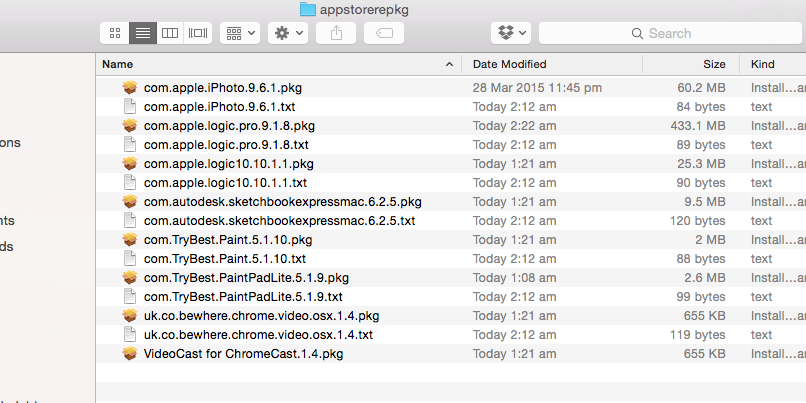Screen dimensions: 806x403
Task: Click the 2 MB size value
Action: [x=710, y=240]
